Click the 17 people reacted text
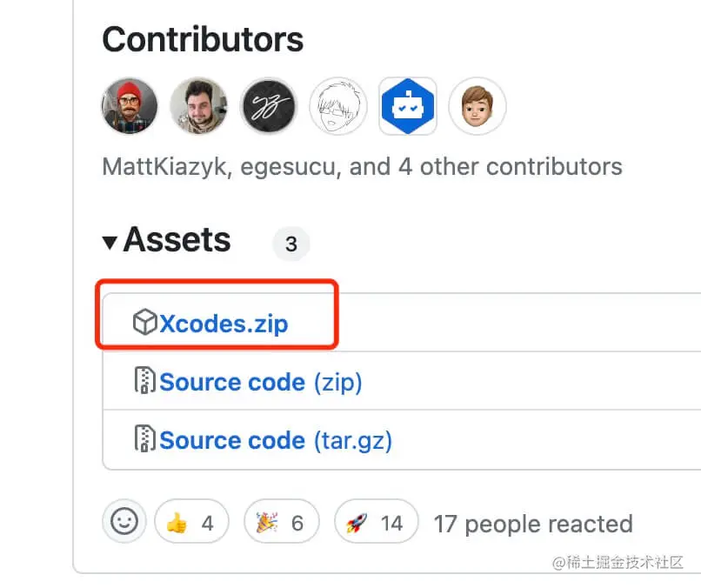This screenshot has width=701, height=588. tap(533, 524)
